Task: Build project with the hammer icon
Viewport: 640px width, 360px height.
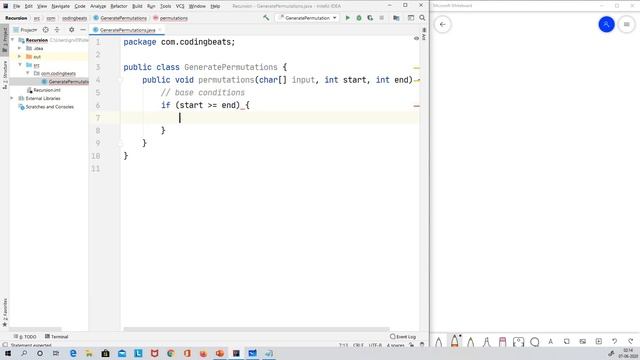Action: coord(266,18)
